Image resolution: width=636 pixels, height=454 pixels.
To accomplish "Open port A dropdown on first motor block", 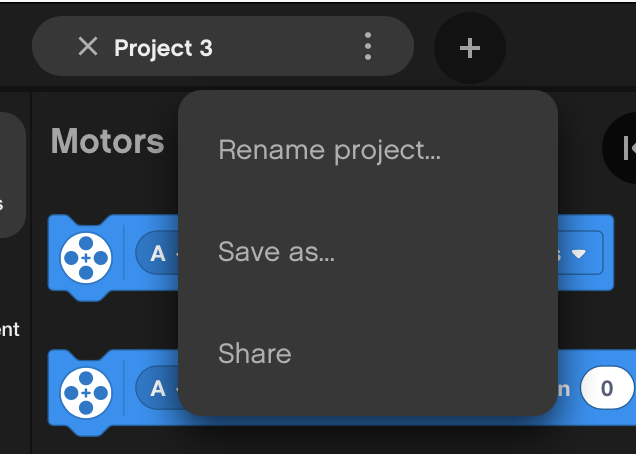I will [x=160, y=255].
